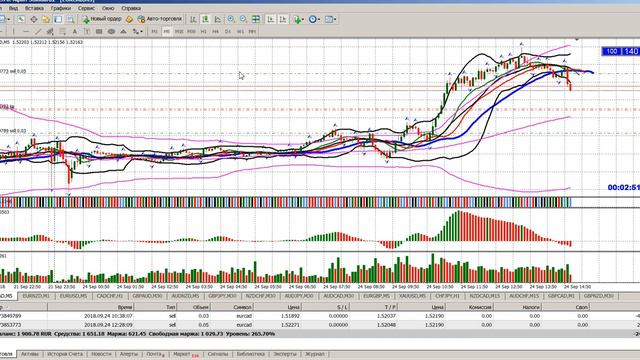Open the periods clock dropdown

(x=314, y=19)
